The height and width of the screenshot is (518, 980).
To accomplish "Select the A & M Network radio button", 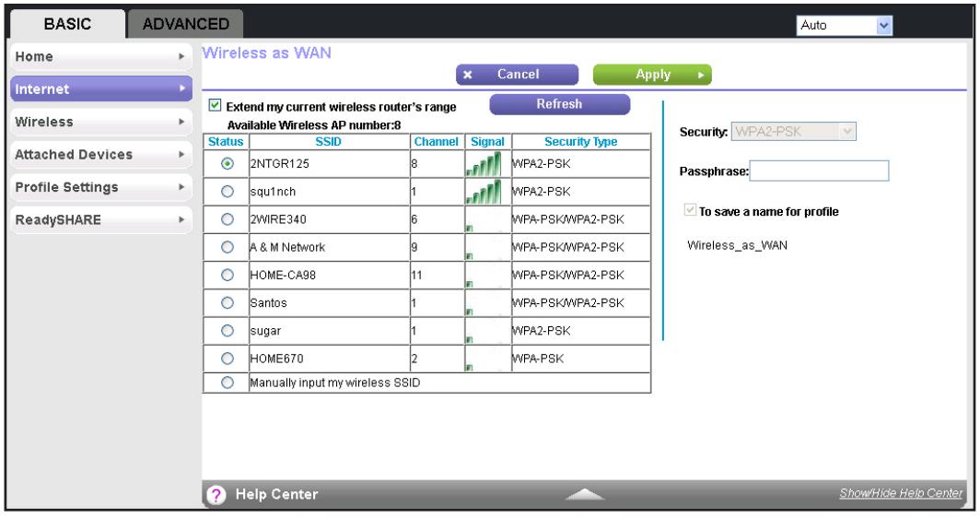I will tap(227, 247).
